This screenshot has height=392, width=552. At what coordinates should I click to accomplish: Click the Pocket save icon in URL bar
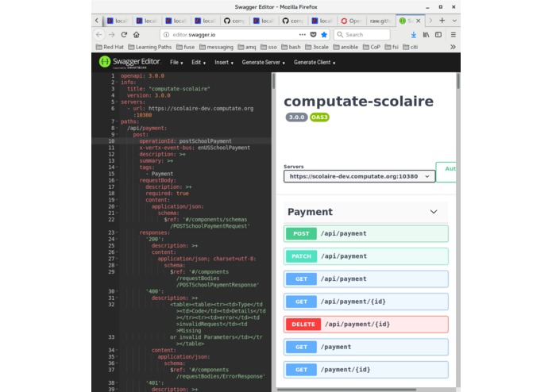click(x=313, y=34)
